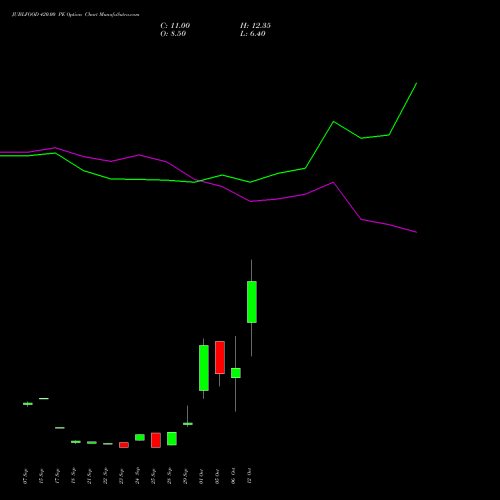Click the 29 Sep date label

185,476
